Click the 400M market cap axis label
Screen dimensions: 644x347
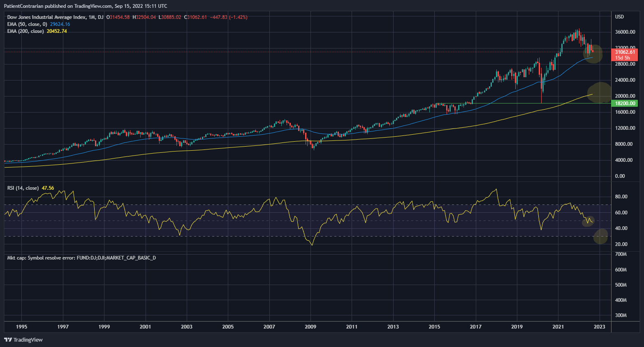point(621,300)
